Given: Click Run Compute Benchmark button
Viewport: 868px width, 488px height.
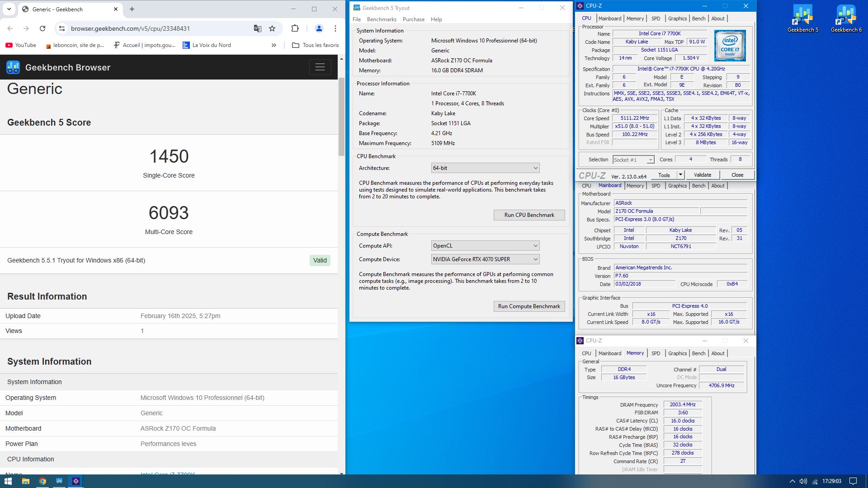Looking at the screenshot, I should 529,306.
